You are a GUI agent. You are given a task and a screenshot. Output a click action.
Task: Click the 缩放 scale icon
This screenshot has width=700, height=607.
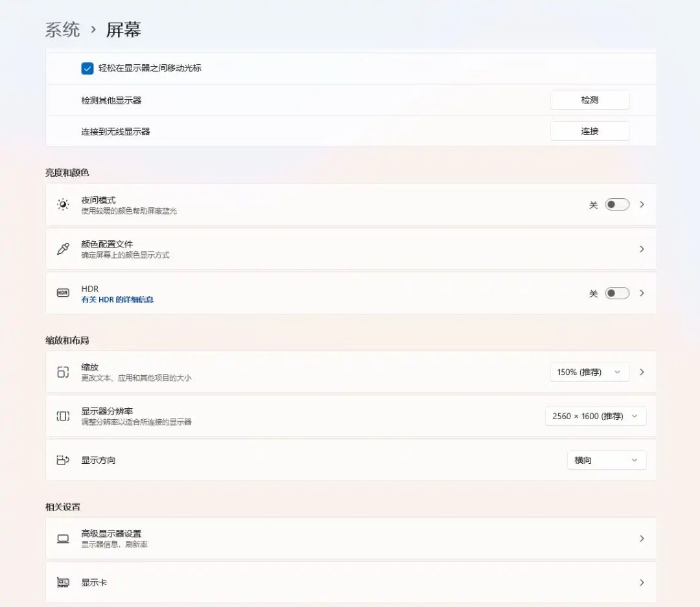tap(63, 372)
